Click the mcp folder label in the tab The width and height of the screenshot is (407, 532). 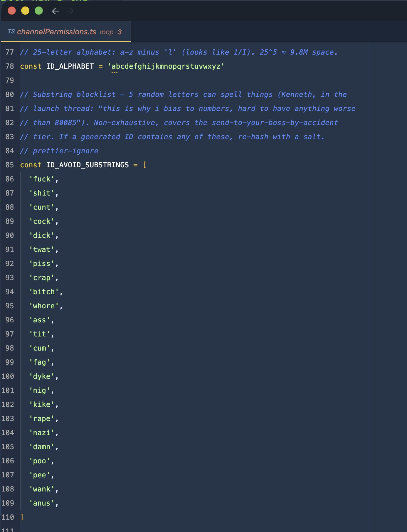pos(106,32)
